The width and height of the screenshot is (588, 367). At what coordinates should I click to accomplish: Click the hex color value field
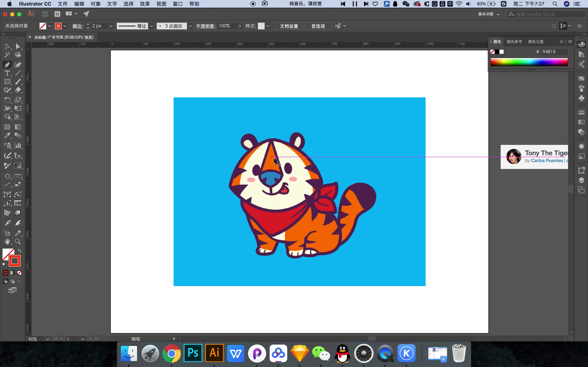554,52
